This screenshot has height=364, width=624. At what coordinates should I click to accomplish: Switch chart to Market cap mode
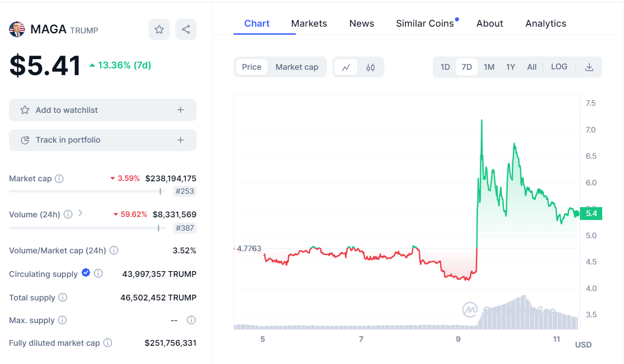pyautogui.click(x=297, y=67)
